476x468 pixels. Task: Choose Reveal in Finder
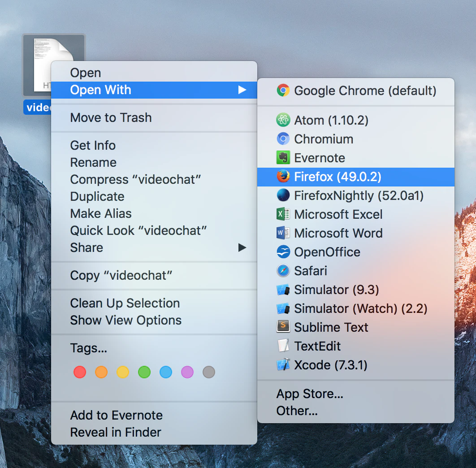point(154,433)
